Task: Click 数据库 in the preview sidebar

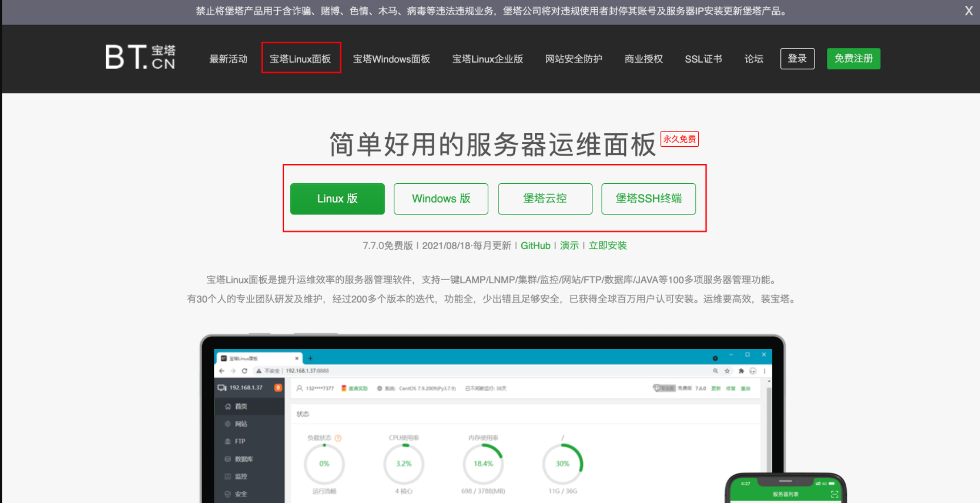Action: tap(244, 459)
